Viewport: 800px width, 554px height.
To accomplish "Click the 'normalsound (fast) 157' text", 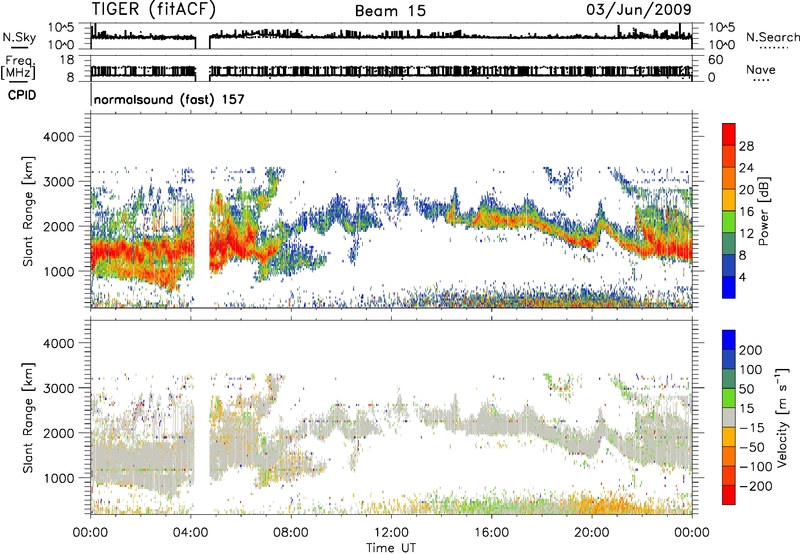I will tap(169, 99).
